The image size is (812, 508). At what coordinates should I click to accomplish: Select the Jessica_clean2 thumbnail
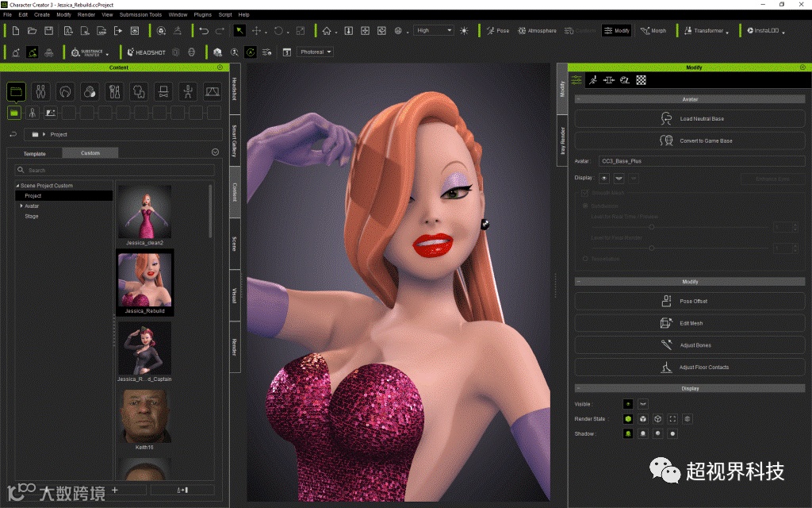[x=144, y=213]
